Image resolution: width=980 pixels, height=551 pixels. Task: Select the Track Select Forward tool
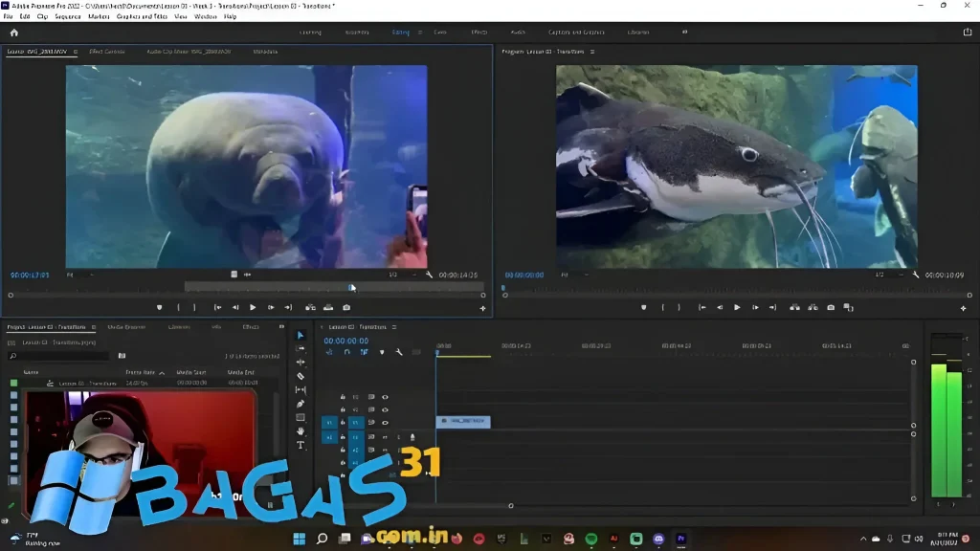point(301,348)
